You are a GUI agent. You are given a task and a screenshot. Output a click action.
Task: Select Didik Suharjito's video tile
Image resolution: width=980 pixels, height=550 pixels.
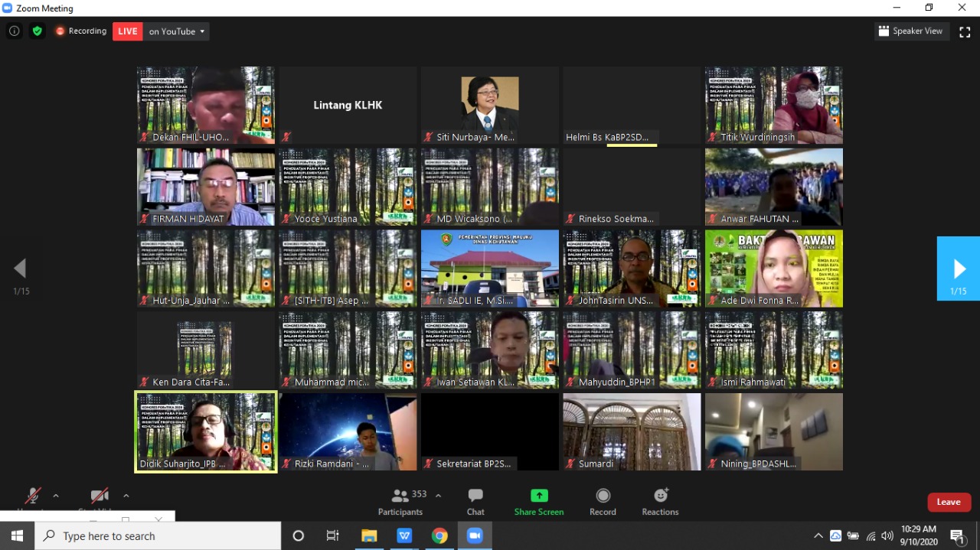[x=206, y=432]
